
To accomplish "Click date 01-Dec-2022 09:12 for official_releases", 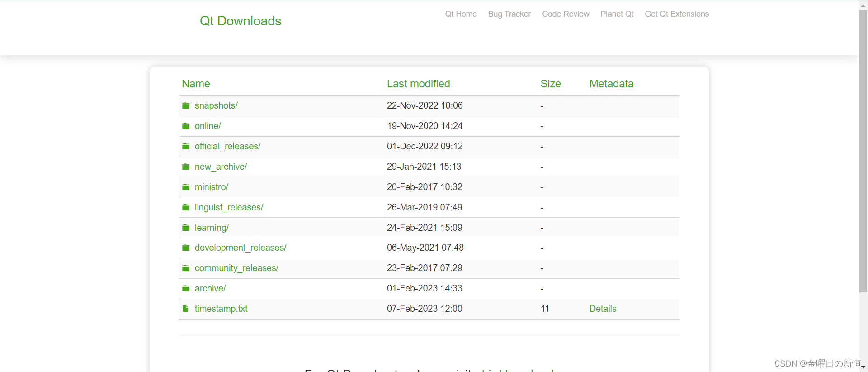I will pyautogui.click(x=425, y=146).
